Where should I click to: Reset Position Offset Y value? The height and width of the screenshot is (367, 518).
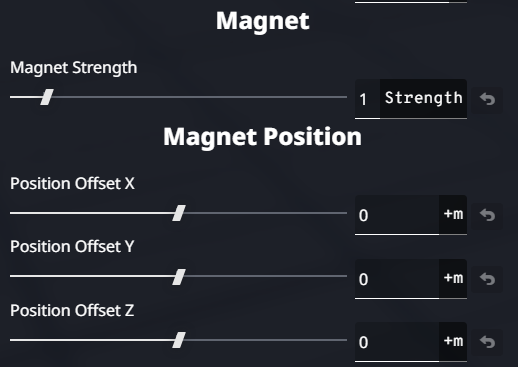pyautogui.click(x=487, y=279)
